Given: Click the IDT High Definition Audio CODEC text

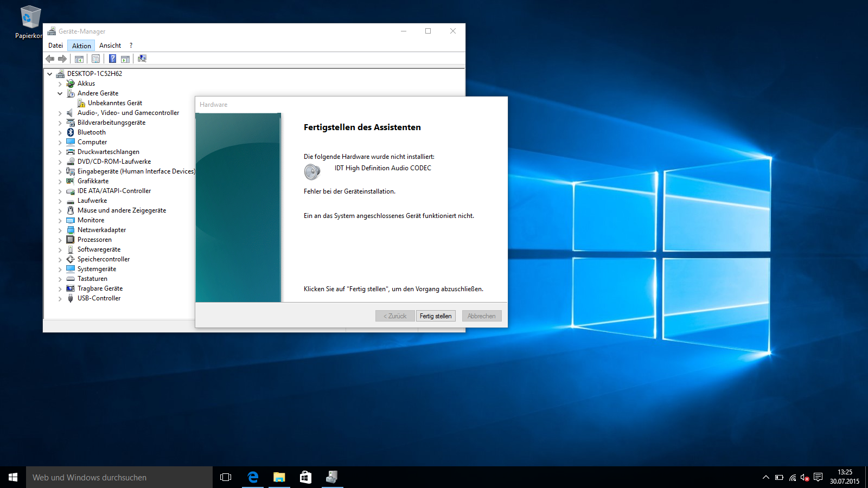Looking at the screenshot, I should pyautogui.click(x=383, y=168).
